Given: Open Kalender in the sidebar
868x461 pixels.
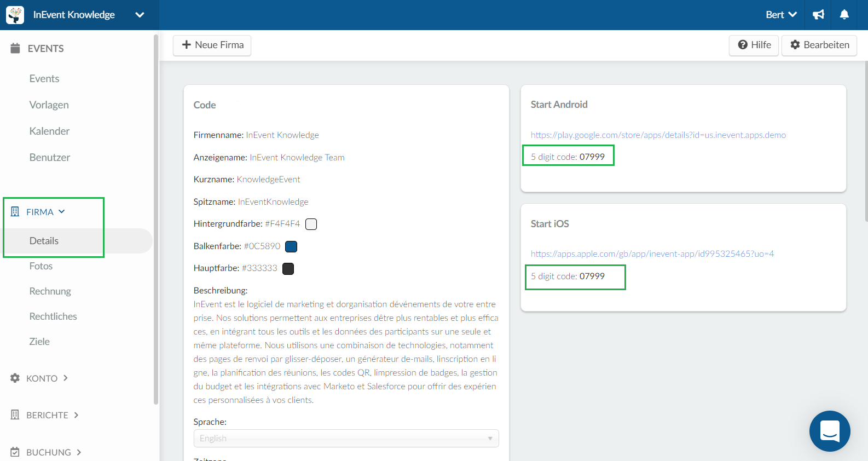Looking at the screenshot, I should point(49,131).
